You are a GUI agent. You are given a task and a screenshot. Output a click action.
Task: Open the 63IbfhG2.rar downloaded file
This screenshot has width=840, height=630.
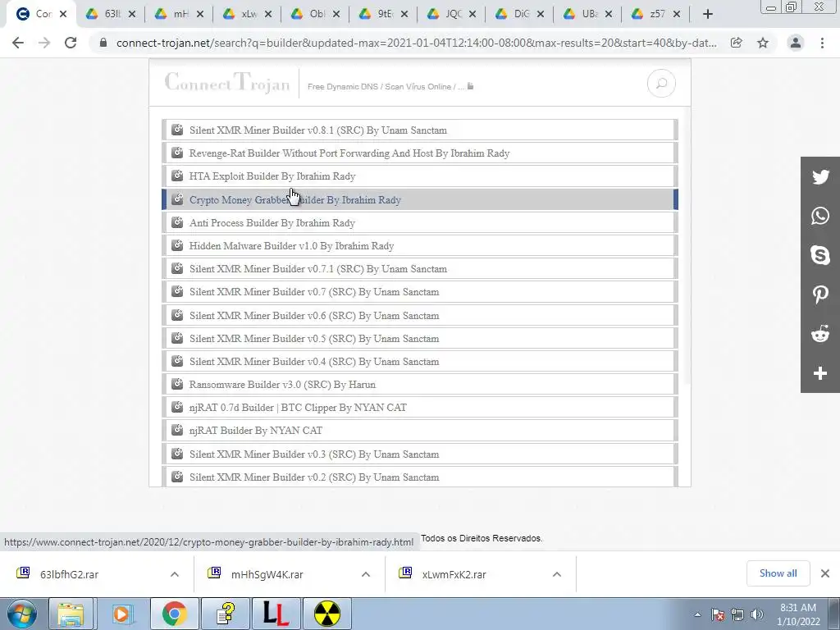point(69,575)
